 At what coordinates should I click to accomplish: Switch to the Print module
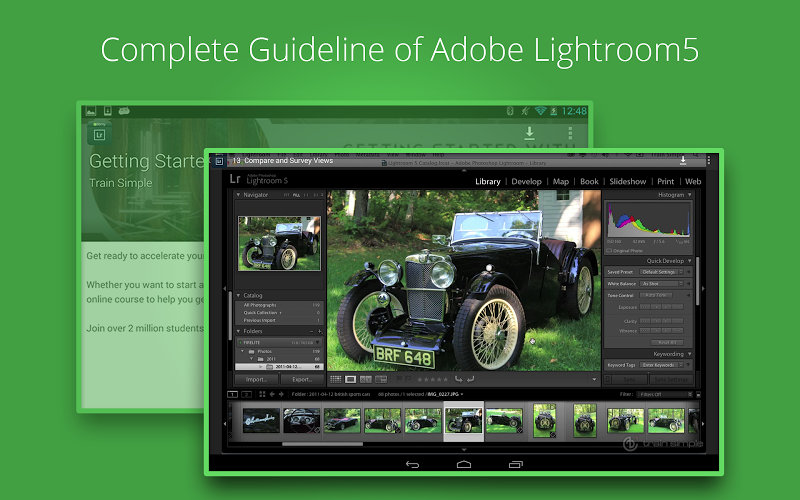point(665,182)
